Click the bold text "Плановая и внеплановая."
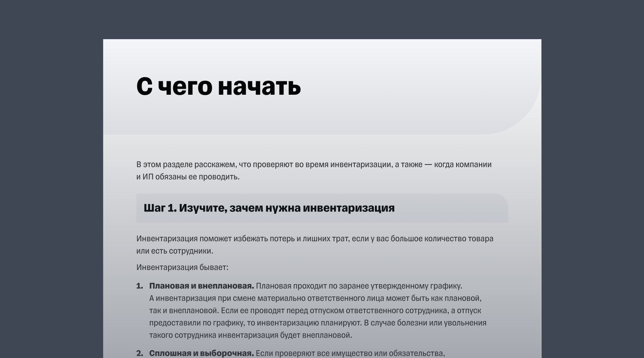The height and width of the screenshot is (358, 644). click(201, 286)
